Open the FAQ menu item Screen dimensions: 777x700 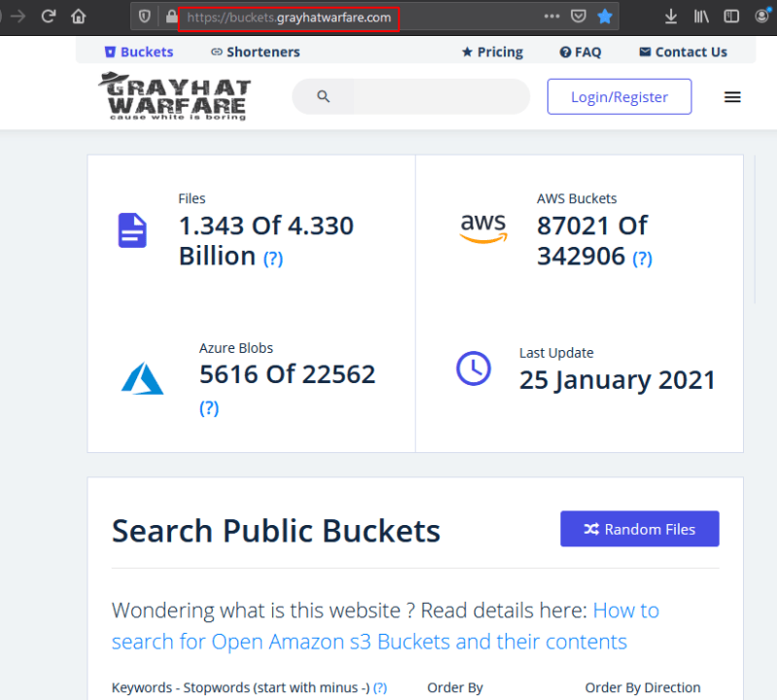coord(581,52)
